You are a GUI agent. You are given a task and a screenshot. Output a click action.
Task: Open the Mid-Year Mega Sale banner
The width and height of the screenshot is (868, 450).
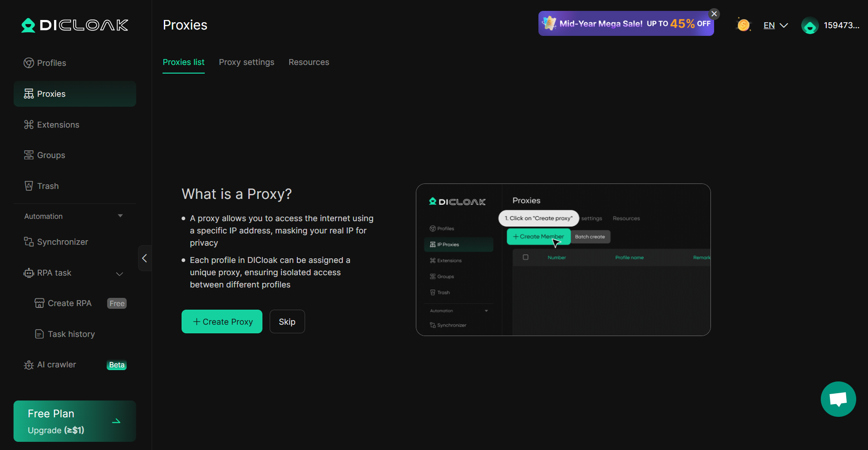(626, 24)
